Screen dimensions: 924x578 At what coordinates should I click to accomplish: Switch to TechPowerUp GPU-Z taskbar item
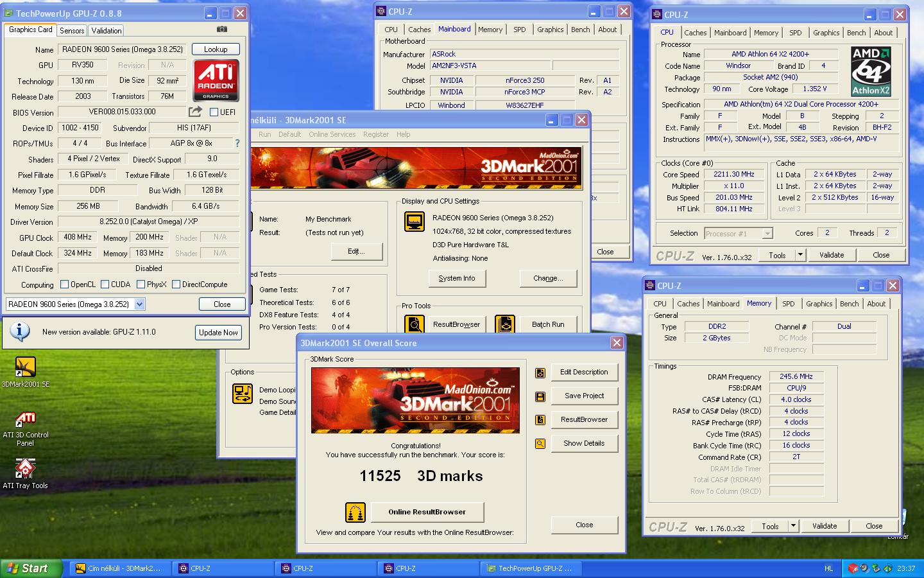(531, 568)
